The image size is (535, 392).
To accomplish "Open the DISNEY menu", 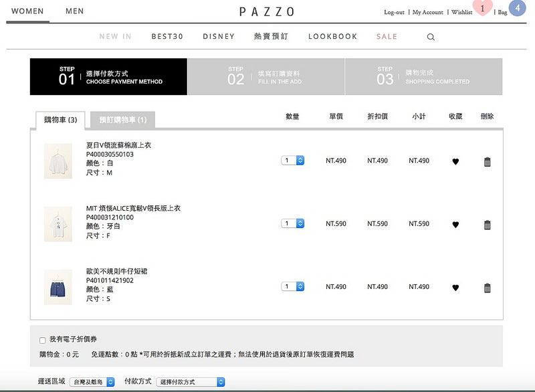I will 219,37.
